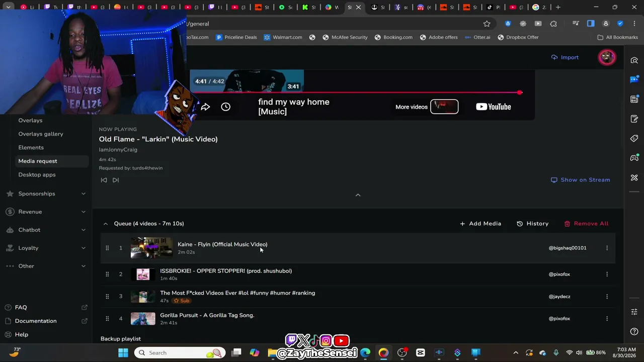Click requester name @jaydecz
644x362 pixels.
(x=559, y=297)
